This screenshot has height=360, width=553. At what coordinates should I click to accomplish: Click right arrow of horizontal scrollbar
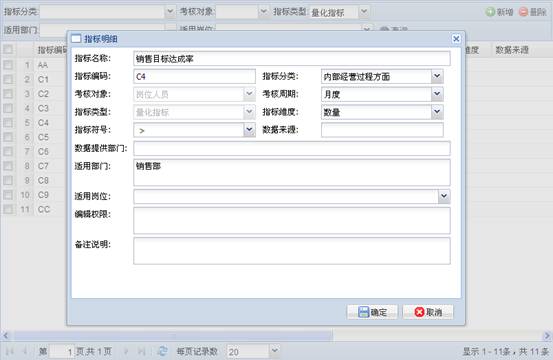547,336
